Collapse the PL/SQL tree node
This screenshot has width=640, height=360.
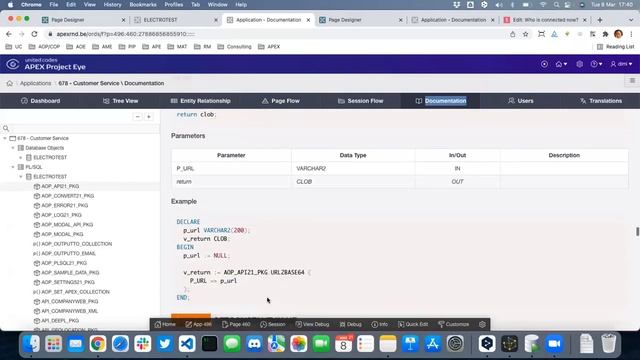(13, 167)
